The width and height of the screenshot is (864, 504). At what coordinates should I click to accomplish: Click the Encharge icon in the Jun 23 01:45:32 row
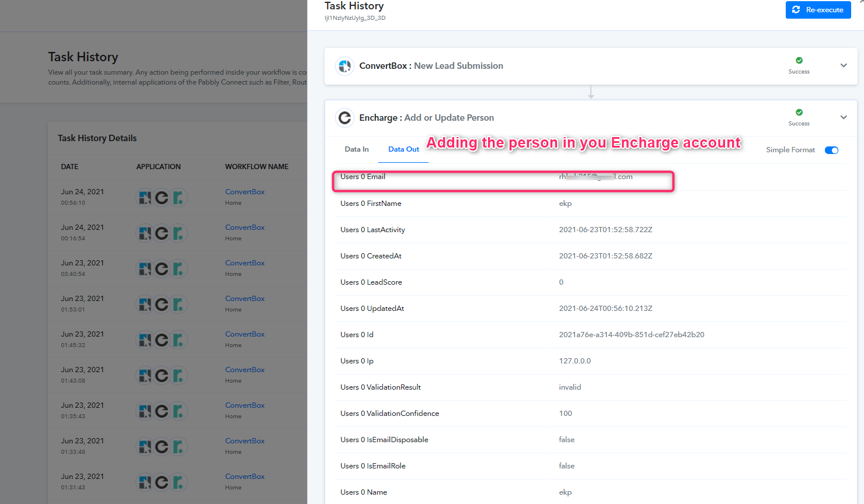coord(162,340)
